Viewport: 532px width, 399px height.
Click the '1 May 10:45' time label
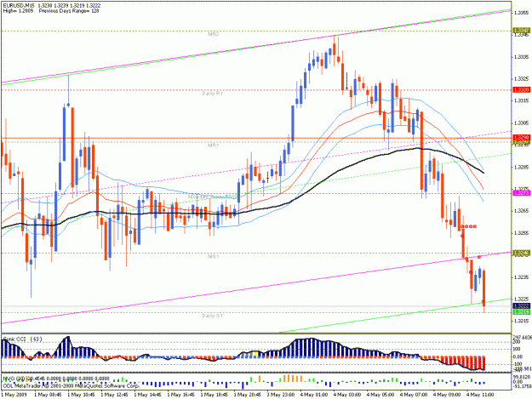(x=81, y=395)
